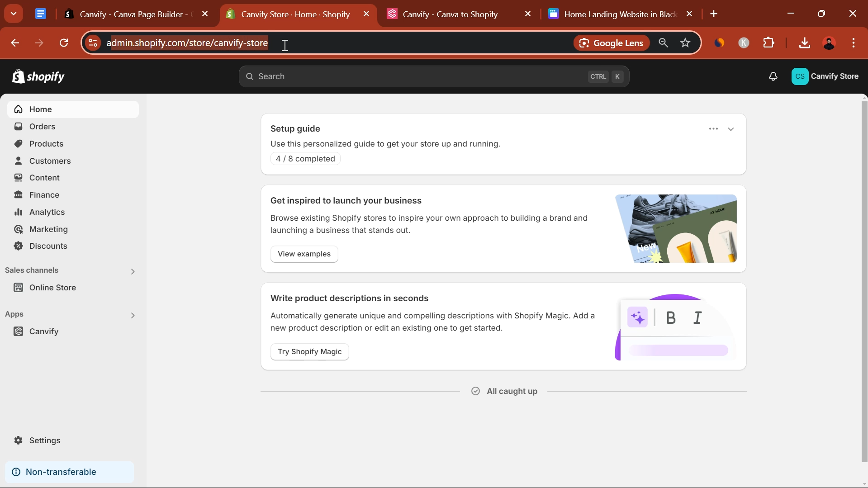Open browser extensions puzzle icon
This screenshot has height=488, width=868.
click(x=768, y=43)
